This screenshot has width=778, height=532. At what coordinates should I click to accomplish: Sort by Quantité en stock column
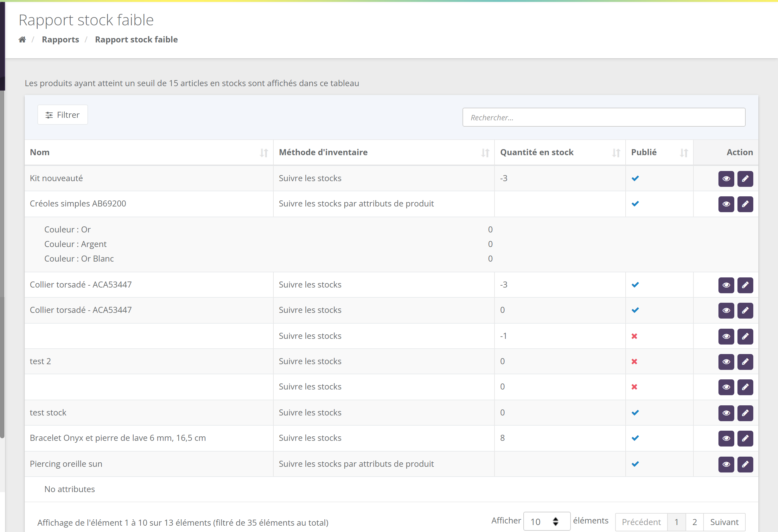coord(560,153)
